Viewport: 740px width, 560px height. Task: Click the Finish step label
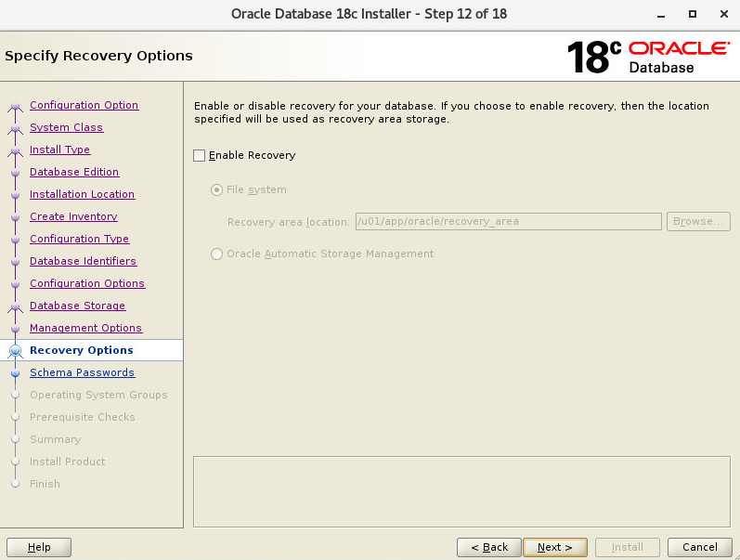pos(45,484)
